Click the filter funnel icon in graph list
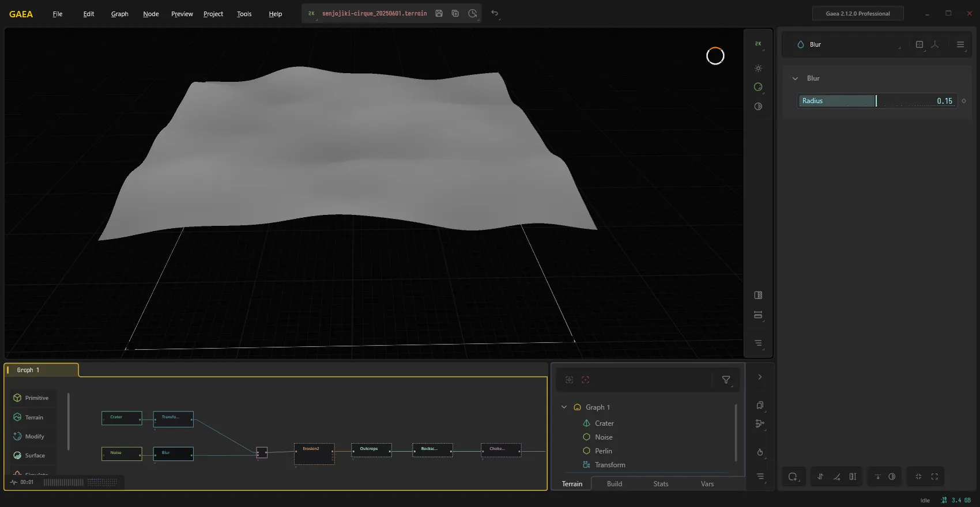Image resolution: width=980 pixels, height=507 pixels. [x=726, y=380]
